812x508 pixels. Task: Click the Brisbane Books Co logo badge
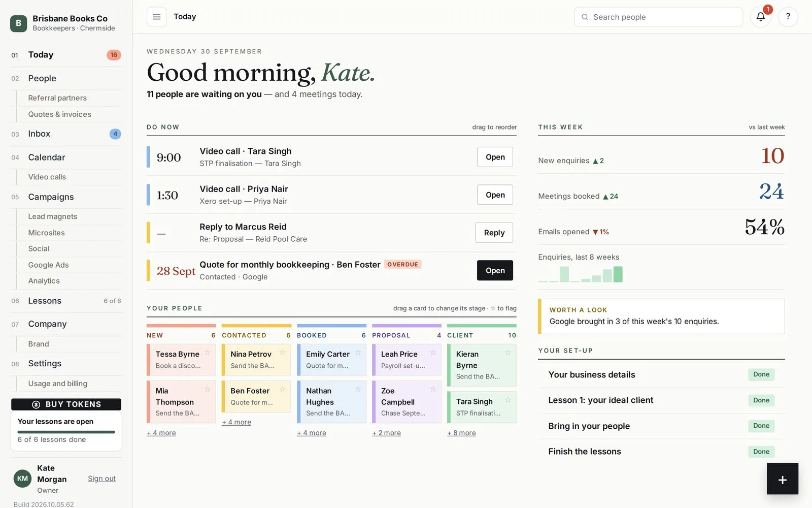coord(19,23)
